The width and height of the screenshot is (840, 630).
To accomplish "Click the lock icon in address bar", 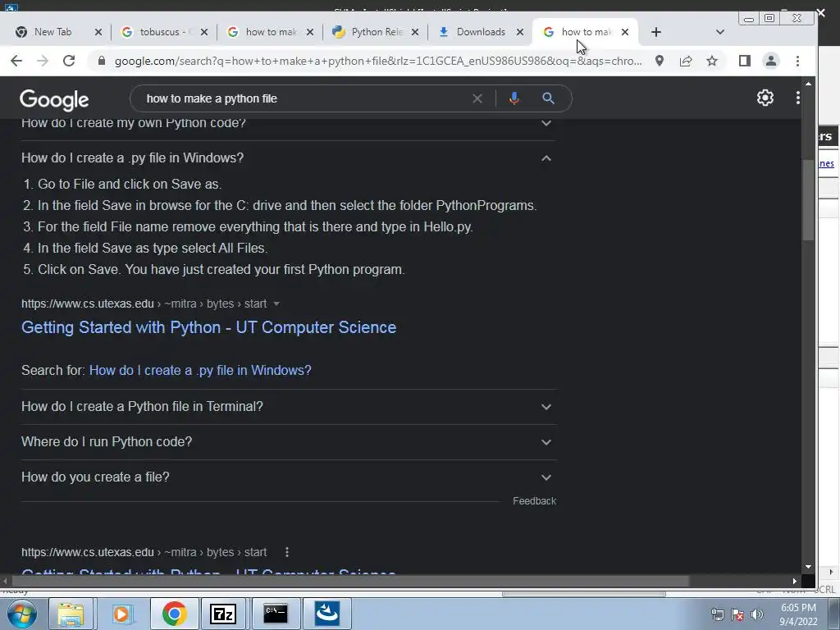I will tap(102, 61).
